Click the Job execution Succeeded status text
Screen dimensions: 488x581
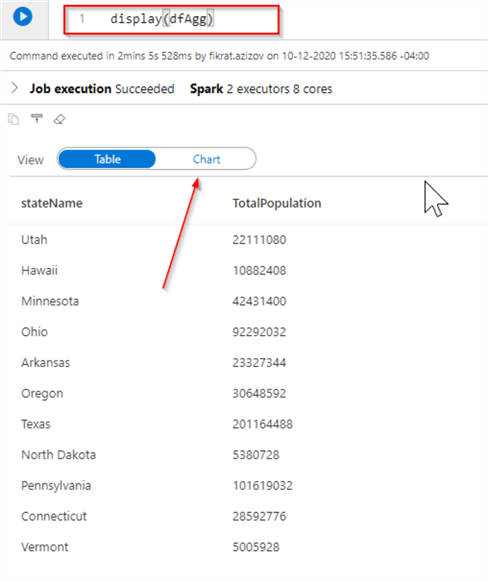[102, 89]
